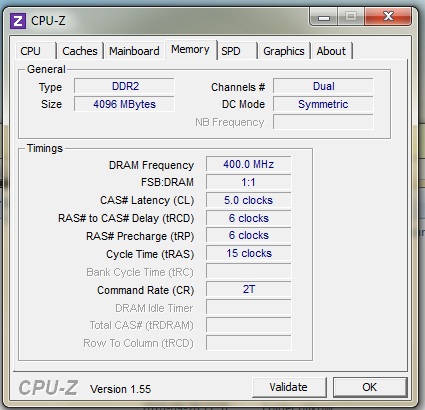Click the "Cycle Time (tRAS)" label
Image resolution: width=425 pixels, height=410 pixels.
(150, 254)
